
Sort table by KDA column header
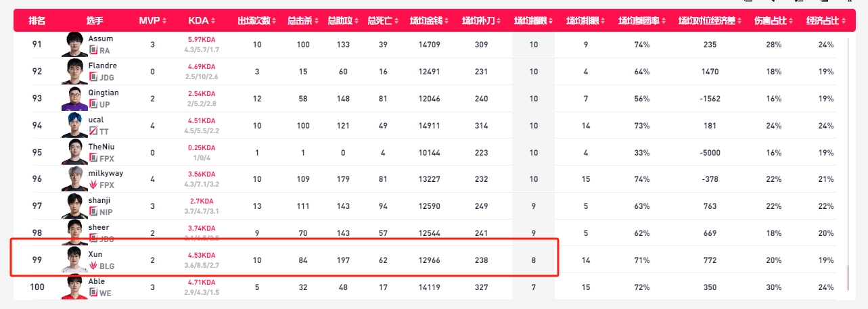click(x=201, y=21)
